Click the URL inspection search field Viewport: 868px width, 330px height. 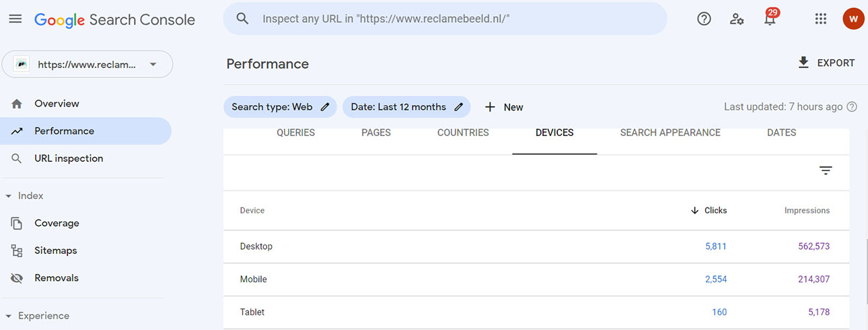(x=444, y=19)
